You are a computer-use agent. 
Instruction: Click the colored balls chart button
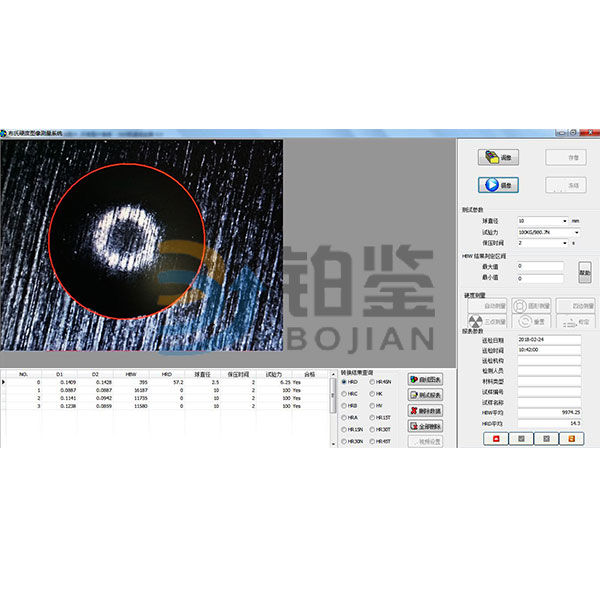point(425,379)
